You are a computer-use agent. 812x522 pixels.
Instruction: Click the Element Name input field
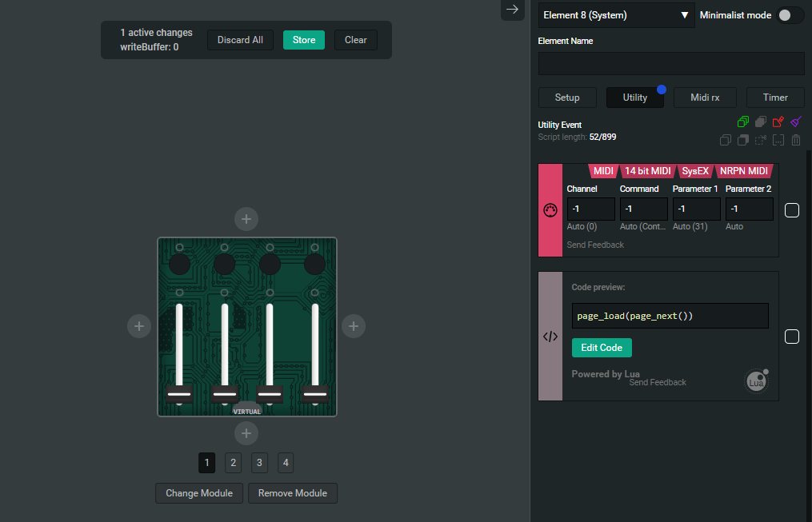point(671,63)
